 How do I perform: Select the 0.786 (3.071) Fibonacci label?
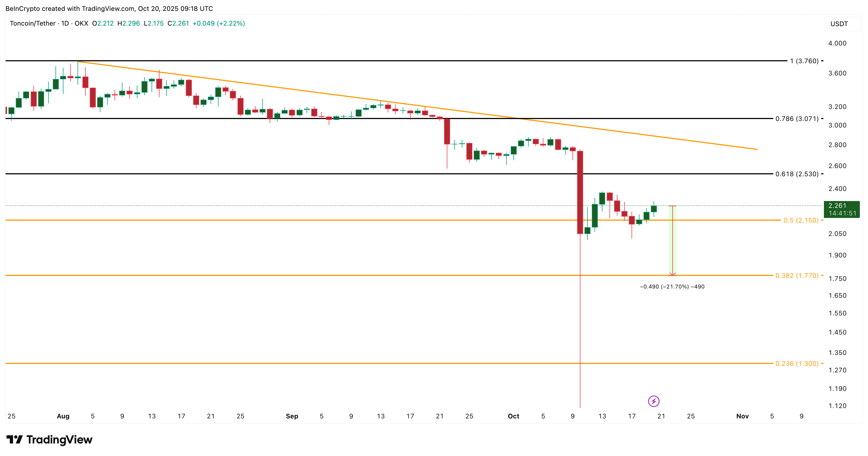(796, 119)
